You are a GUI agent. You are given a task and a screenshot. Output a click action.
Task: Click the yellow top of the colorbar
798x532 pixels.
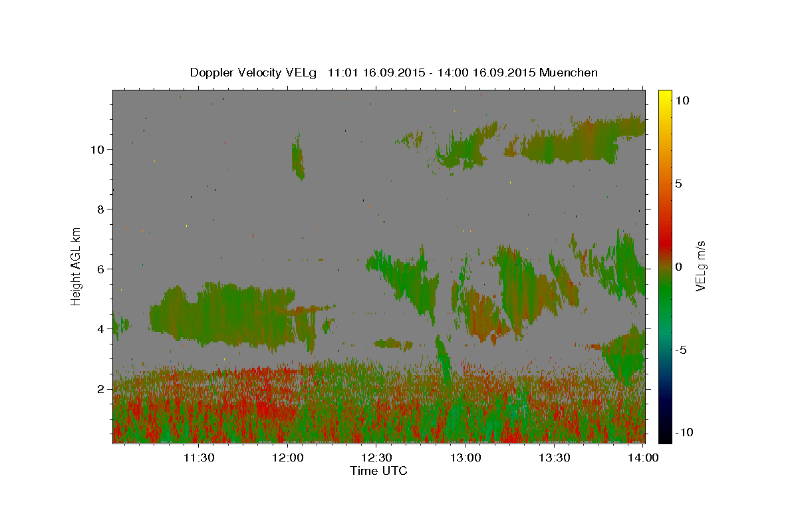(664, 94)
